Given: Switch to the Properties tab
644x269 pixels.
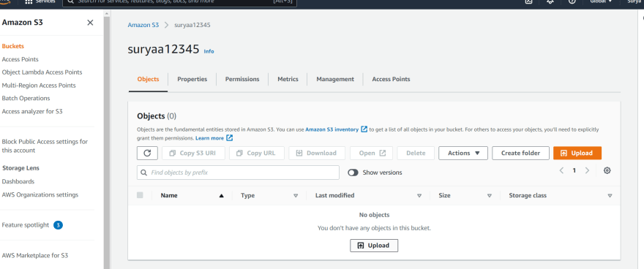Looking at the screenshot, I should coord(192,79).
